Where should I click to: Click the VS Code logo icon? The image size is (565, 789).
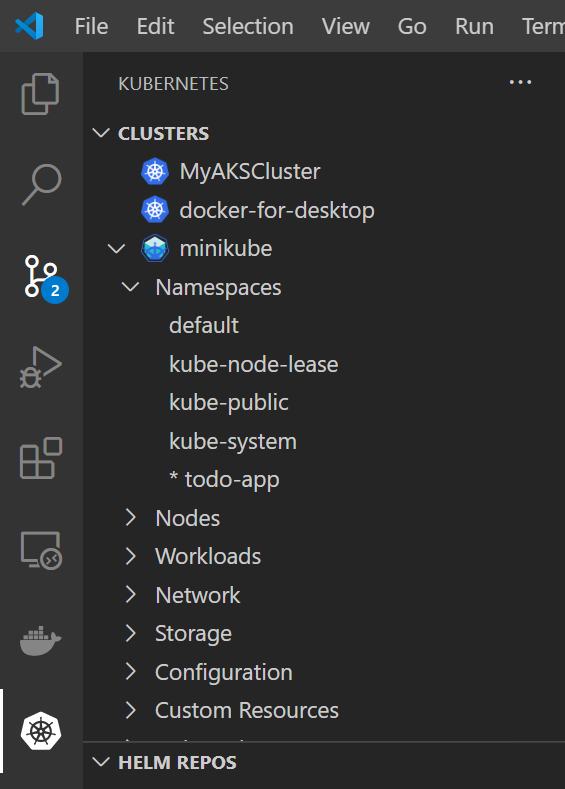29,26
